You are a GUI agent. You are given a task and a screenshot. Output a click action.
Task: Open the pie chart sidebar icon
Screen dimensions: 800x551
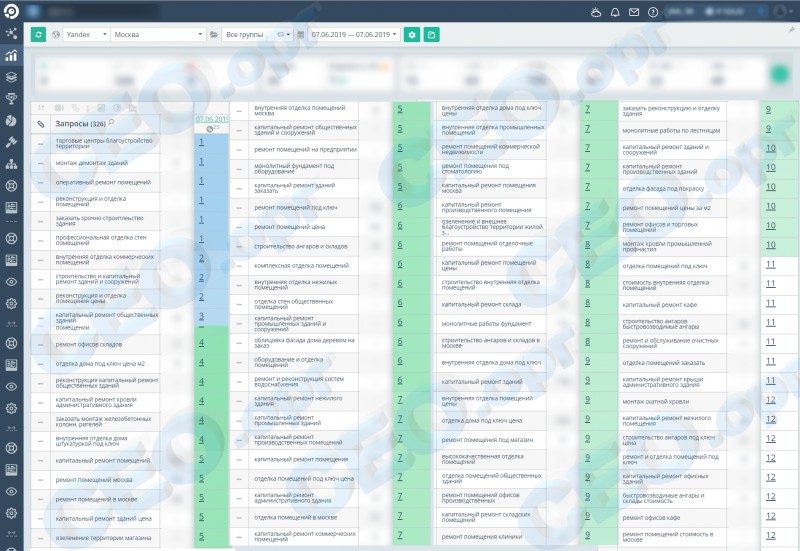11,120
